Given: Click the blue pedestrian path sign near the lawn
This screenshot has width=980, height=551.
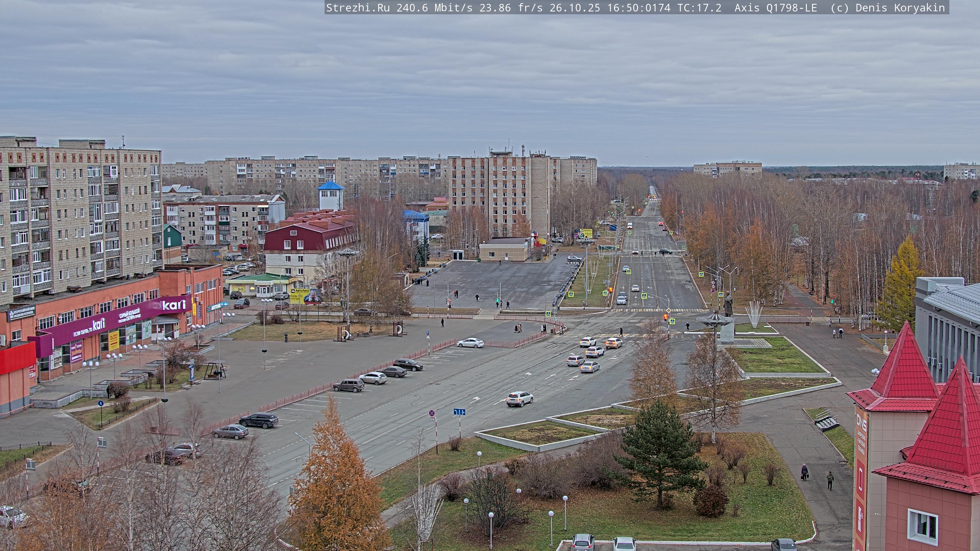Looking at the screenshot, I should point(101,403).
